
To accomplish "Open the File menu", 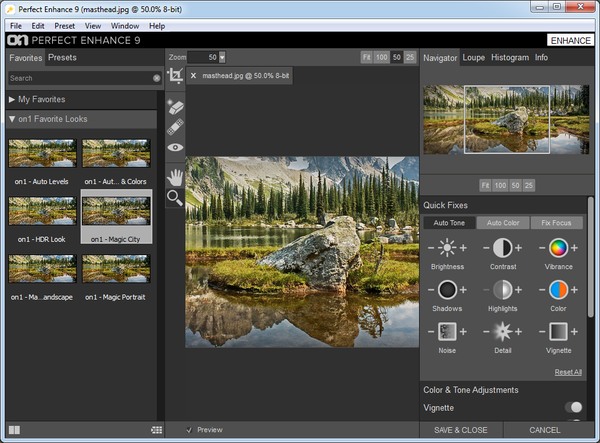I will click(16, 26).
